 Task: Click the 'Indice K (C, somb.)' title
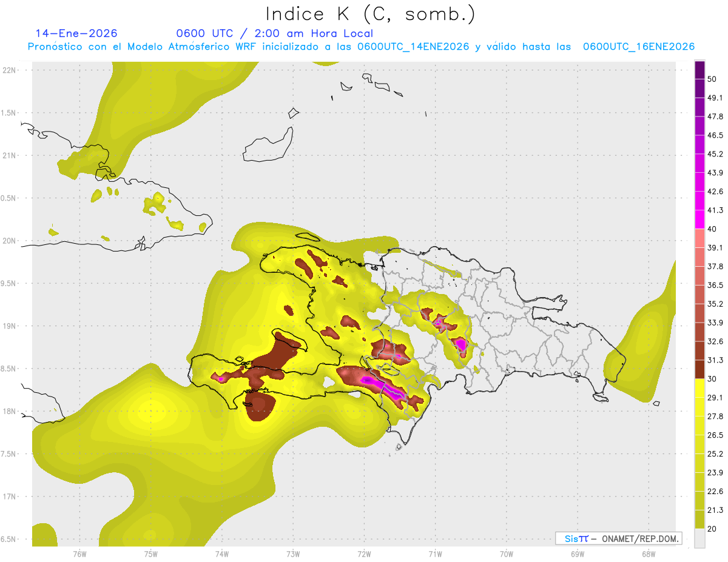[x=370, y=13]
